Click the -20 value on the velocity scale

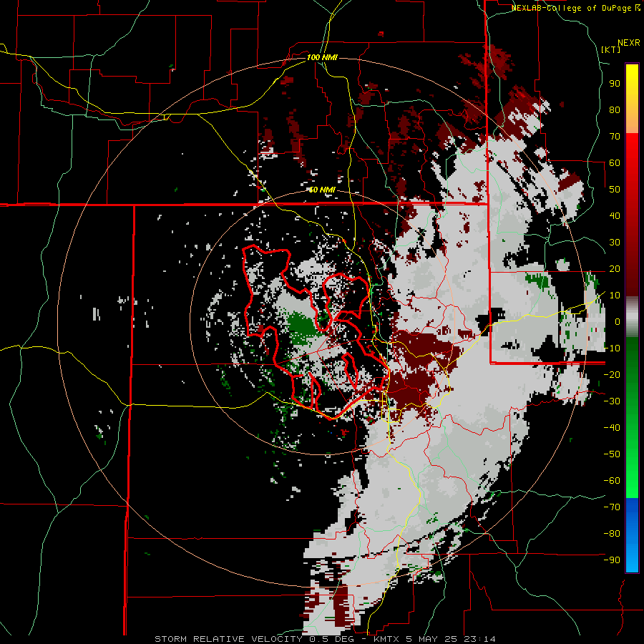tap(612, 375)
